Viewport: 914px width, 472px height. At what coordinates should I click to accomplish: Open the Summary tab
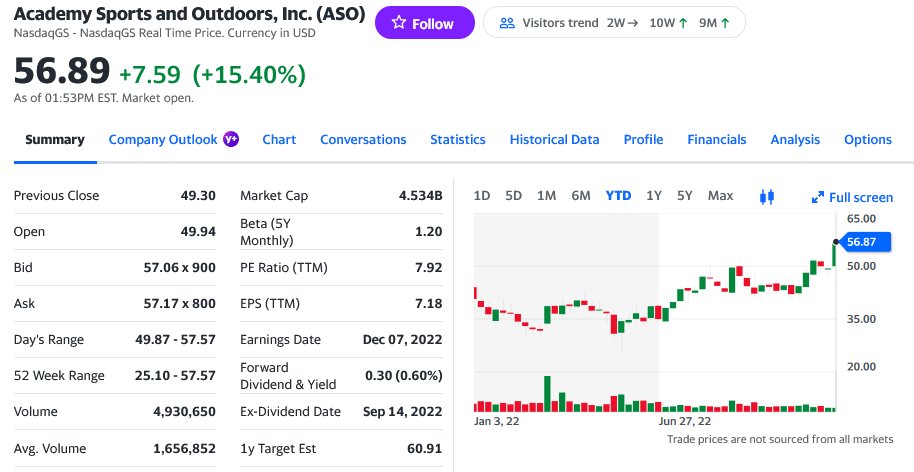[55, 139]
